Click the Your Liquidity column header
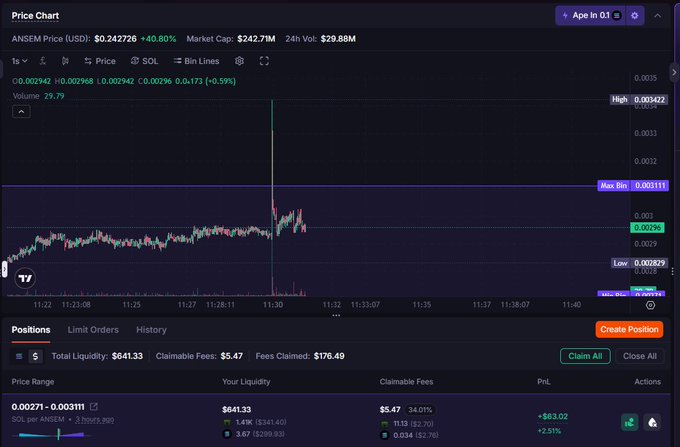 [246, 382]
